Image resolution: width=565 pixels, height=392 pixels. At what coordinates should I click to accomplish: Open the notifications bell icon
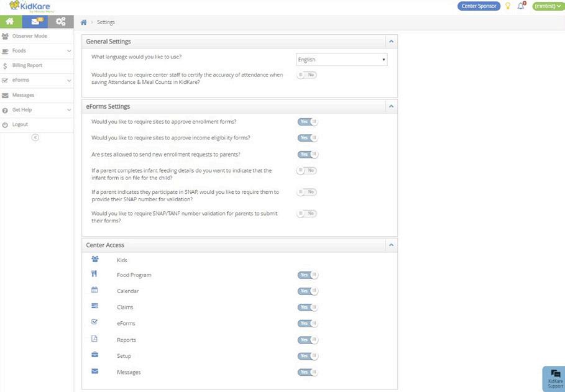(x=521, y=6)
